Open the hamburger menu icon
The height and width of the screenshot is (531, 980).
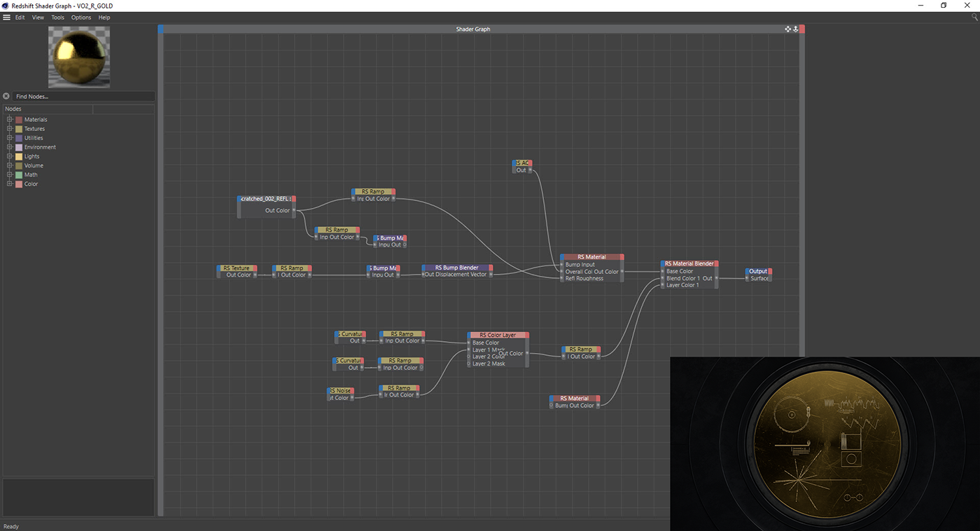coord(6,18)
